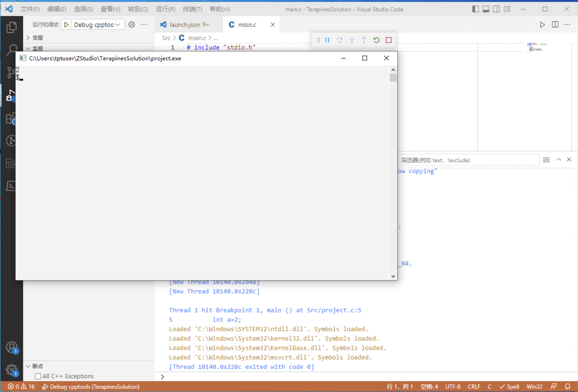Click the red Stop debugging icon
The image size is (578, 392).
(x=389, y=40)
